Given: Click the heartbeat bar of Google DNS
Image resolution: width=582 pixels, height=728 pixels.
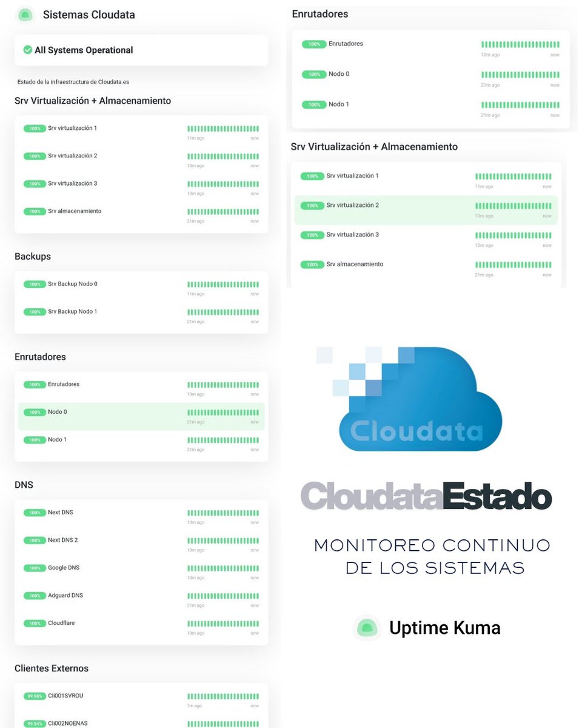Looking at the screenshot, I should 223,568.
